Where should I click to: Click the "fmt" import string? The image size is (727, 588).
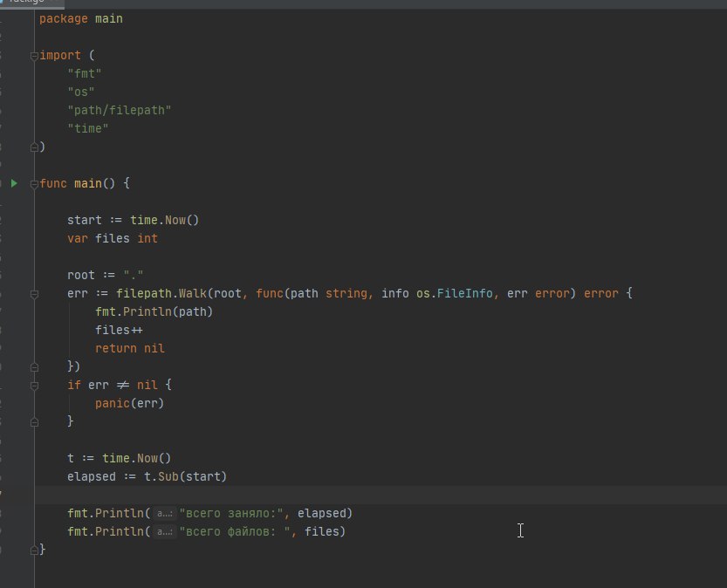[x=85, y=73]
